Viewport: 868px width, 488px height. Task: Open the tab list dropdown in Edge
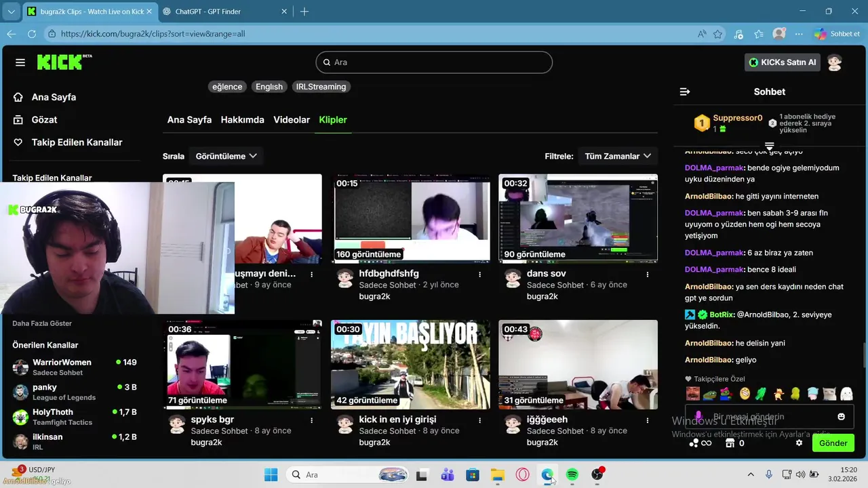[11, 12]
